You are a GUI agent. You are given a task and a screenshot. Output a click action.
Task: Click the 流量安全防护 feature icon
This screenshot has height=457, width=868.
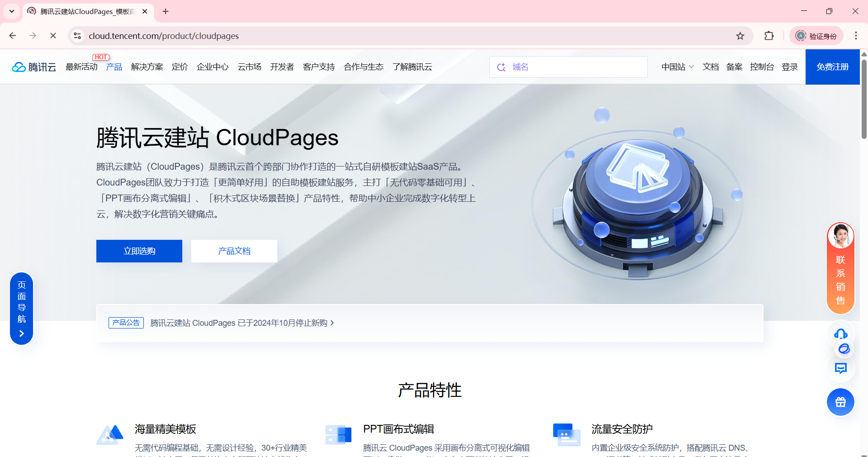click(x=566, y=435)
